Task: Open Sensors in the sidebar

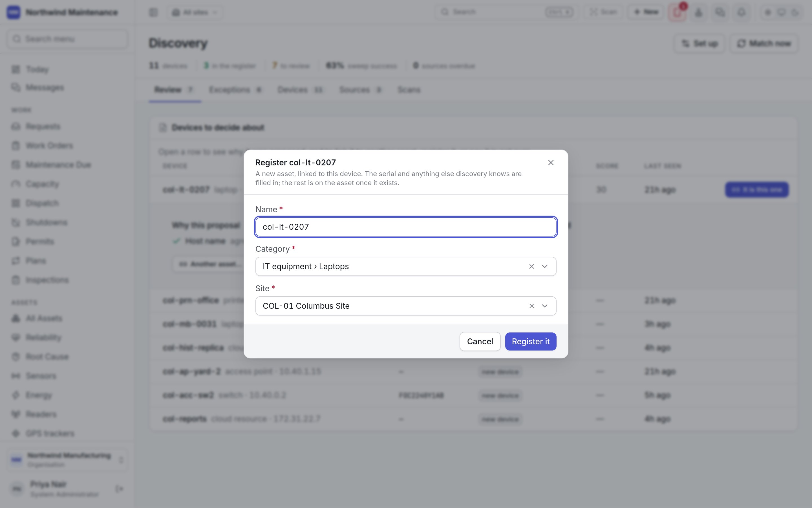Action: point(67,376)
